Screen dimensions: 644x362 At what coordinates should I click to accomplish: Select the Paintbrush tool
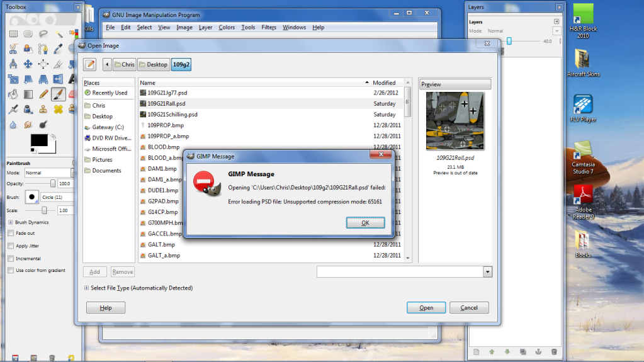[59, 94]
